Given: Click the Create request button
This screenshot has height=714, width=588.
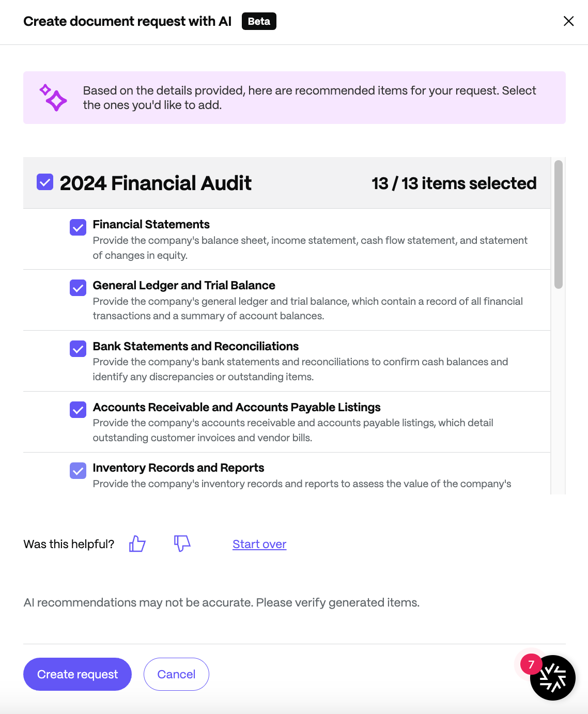Looking at the screenshot, I should click(x=77, y=674).
